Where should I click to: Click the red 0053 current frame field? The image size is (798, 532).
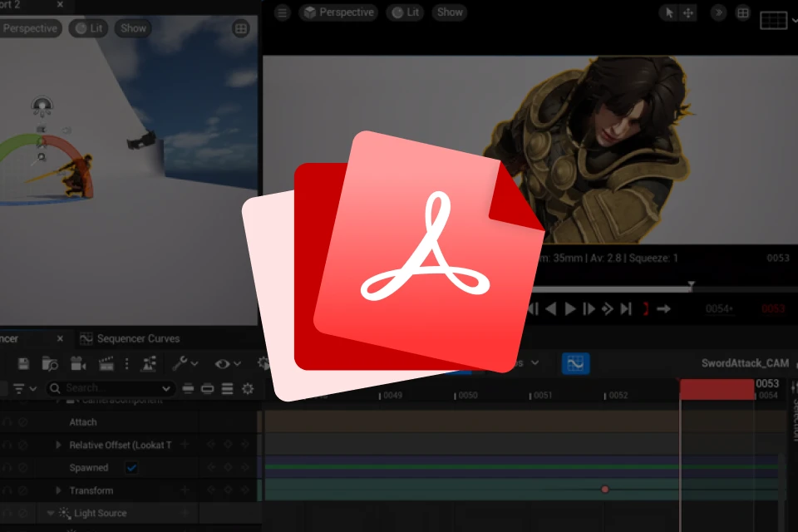pyautogui.click(x=773, y=308)
